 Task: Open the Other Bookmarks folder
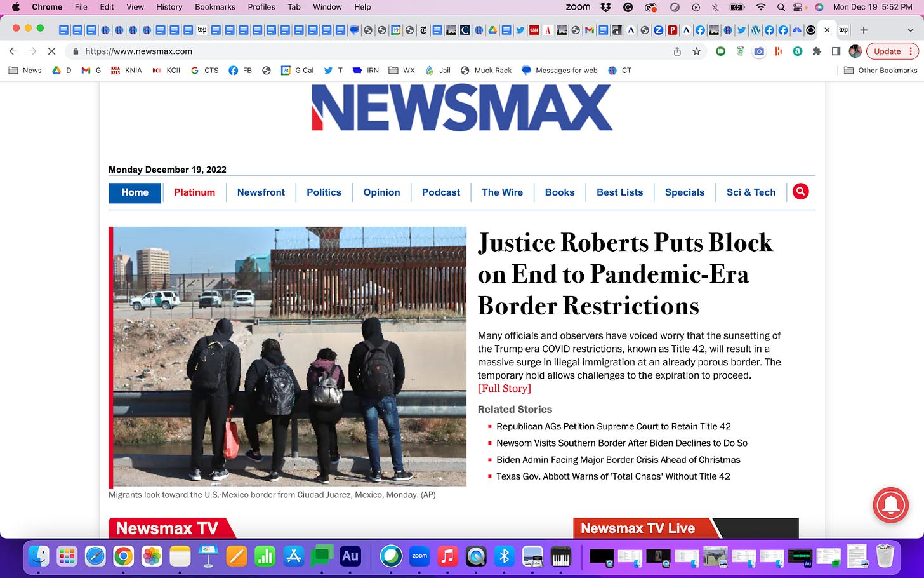(x=880, y=71)
